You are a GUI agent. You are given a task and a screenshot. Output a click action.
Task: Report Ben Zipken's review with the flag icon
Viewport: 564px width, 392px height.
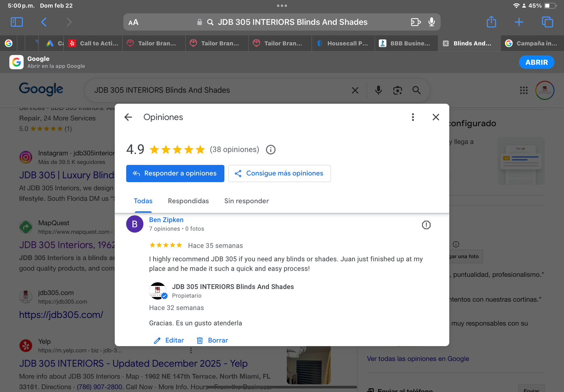coord(426,225)
